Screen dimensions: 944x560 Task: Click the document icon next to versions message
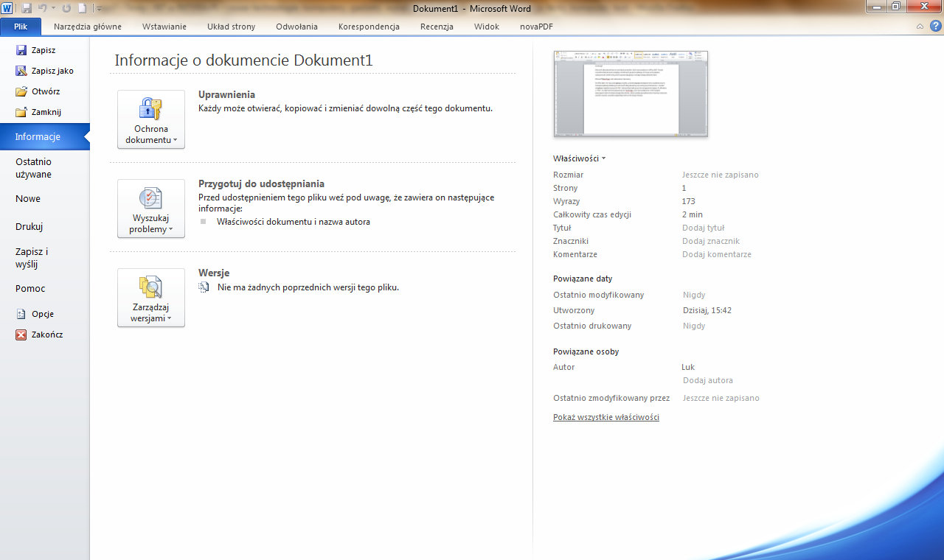point(204,287)
